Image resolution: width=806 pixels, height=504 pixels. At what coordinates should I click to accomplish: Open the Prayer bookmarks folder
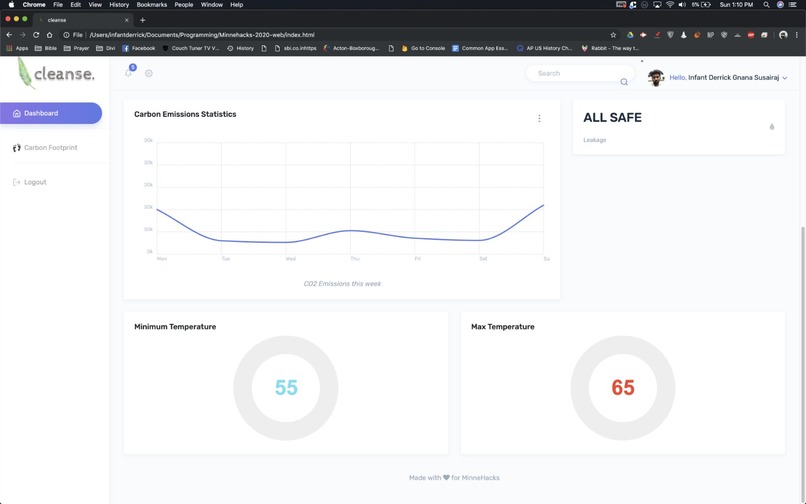click(x=76, y=48)
